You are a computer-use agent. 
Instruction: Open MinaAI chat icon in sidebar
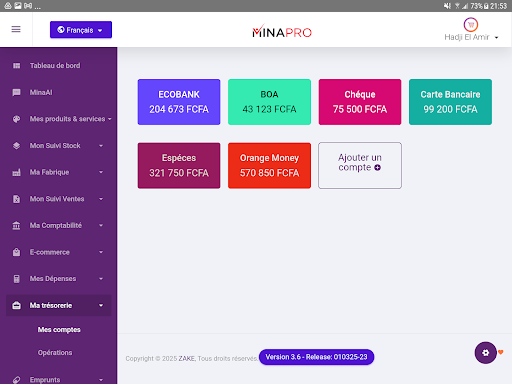coord(16,92)
